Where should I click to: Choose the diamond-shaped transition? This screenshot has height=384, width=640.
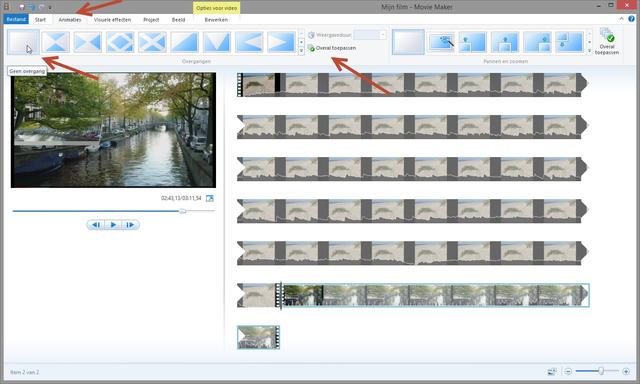pos(120,42)
